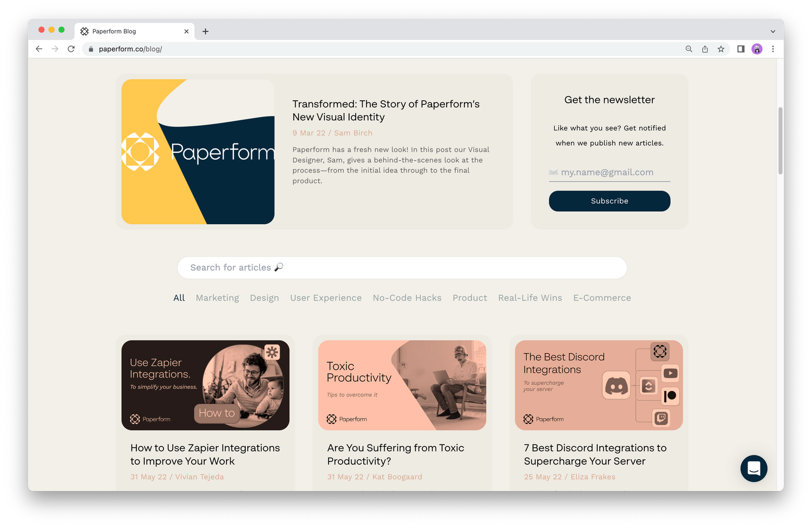Click the page vertical scrollbar
Screen dimensions: 812x528
pyautogui.click(x=780, y=141)
